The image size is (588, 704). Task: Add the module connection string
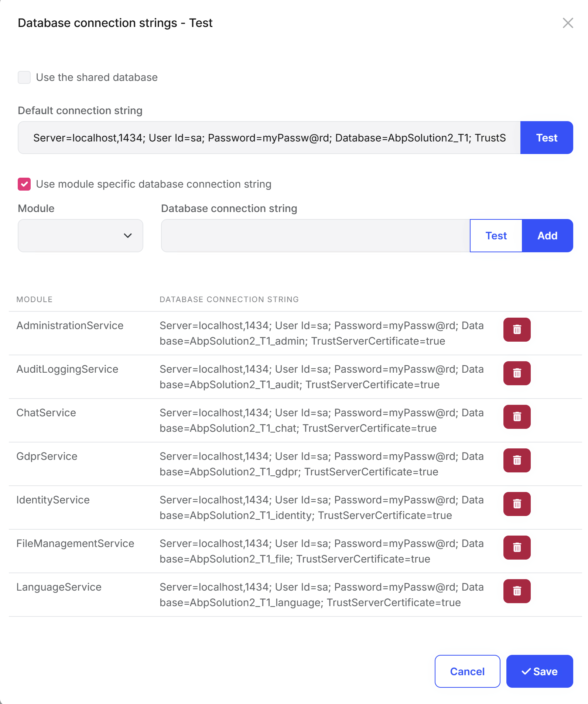coord(547,236)
